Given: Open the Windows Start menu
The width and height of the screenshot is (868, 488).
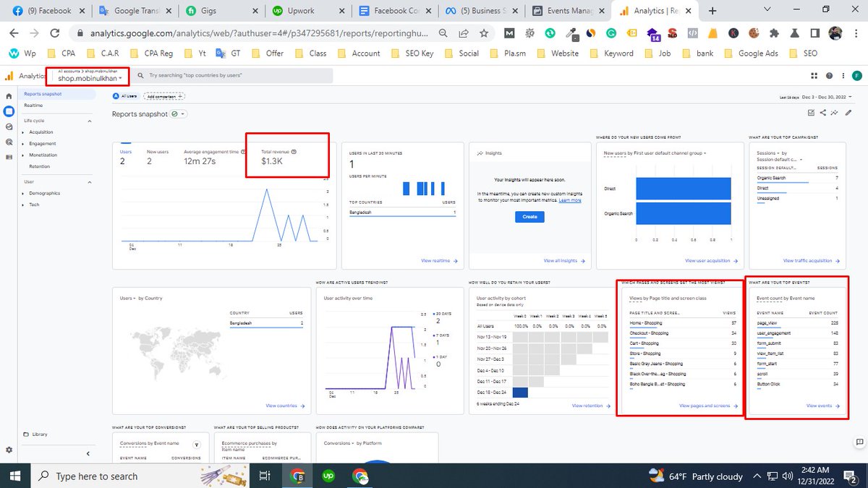Looking at the screenshot, I should click(x=15, y=476).
